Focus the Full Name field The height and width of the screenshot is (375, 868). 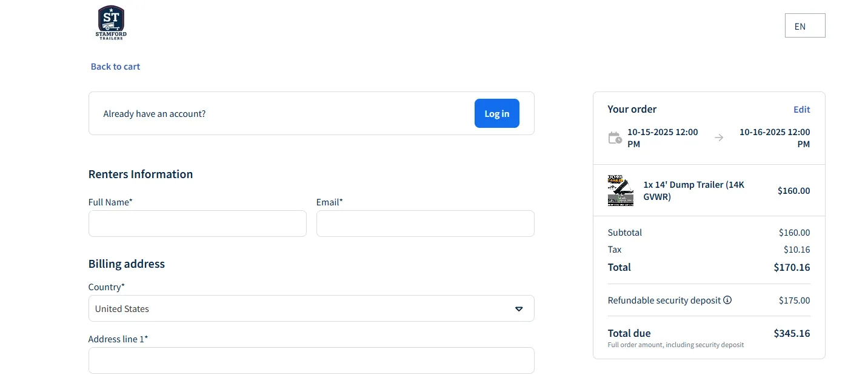(197, 224)
